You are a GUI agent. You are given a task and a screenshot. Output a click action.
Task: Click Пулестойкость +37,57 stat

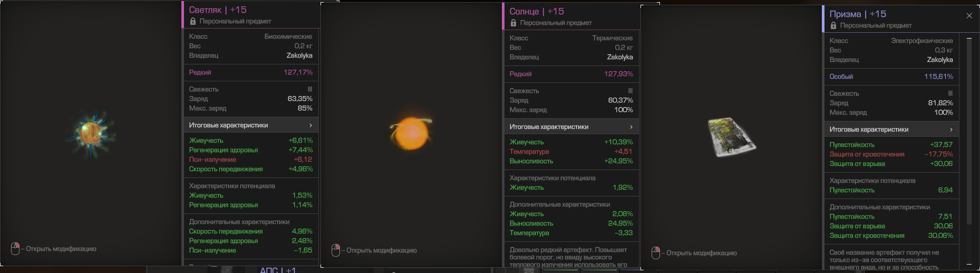pyautogui.click(x=891, y=145)
